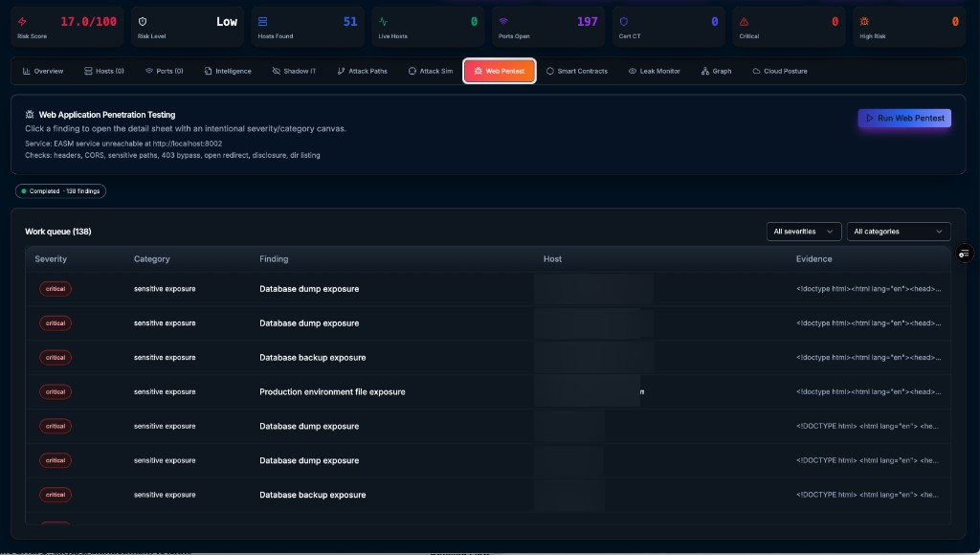This screenshot has width=980, height=555.
Task: Click the Live Hosts pulse icon
Action: pyautogui.click(x=383, y=21)
